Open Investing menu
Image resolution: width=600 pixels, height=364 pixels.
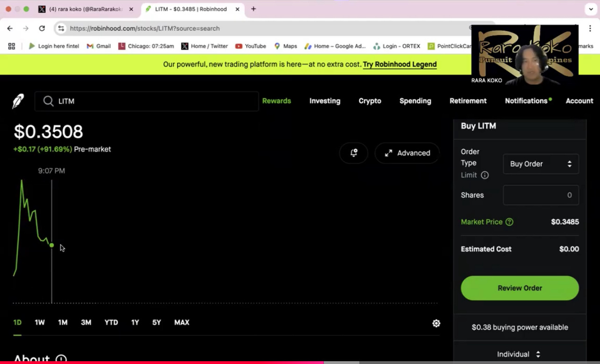point(325,101)
